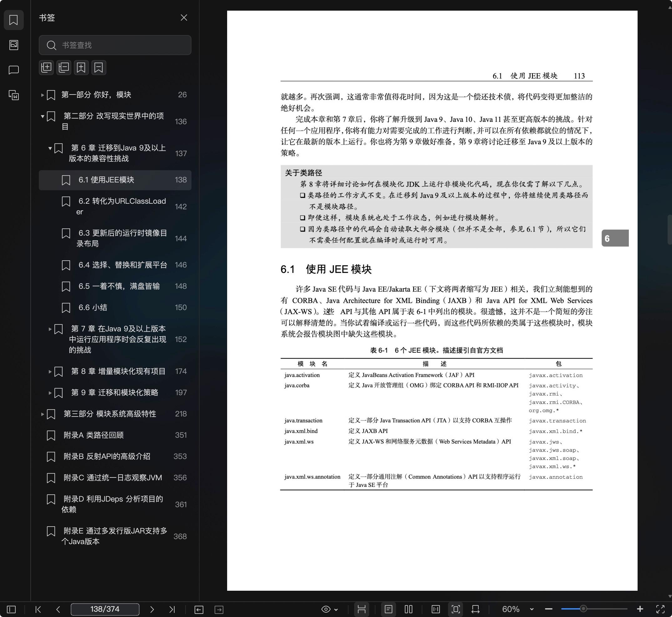Screen dimensions: 672x617
Task: Collapse 第二部分 改写现实世界中的项目
Action: coord(43,116)
